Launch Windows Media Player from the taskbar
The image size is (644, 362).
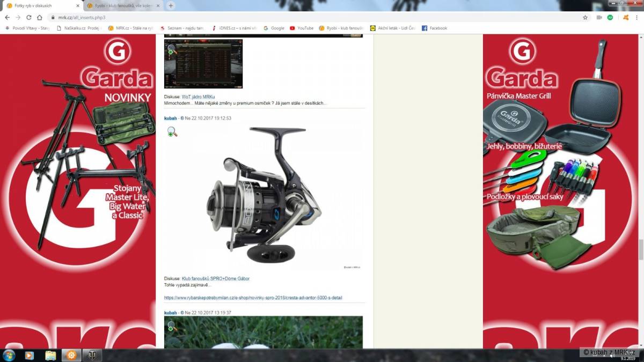[30, 355]
